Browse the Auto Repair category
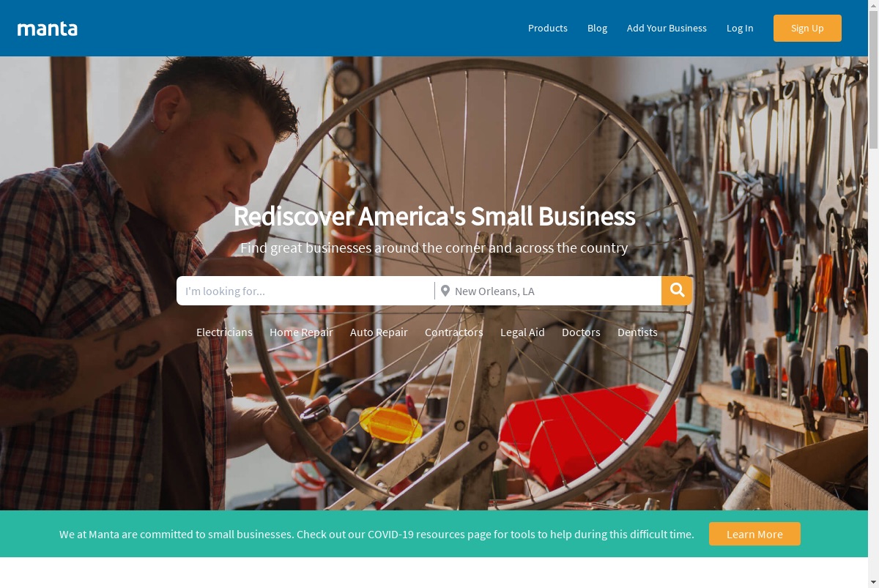Image resolution: width=879 pixels, height=588 pixels. [x=379, y=332]
